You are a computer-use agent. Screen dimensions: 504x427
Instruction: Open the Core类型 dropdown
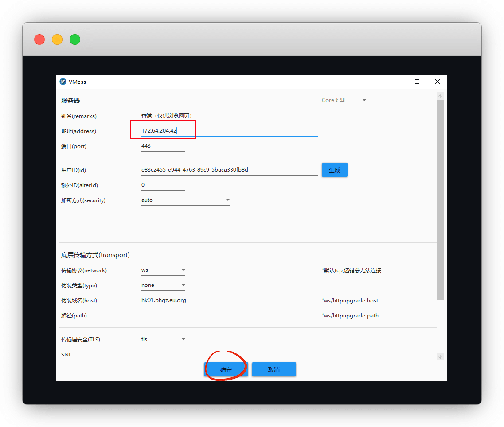[x=344, y=100]
